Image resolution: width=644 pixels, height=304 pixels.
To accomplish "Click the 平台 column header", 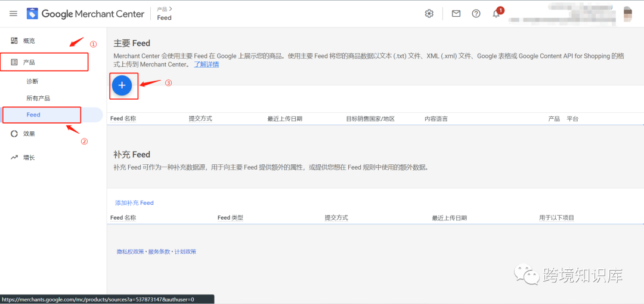I will (572, 118).
